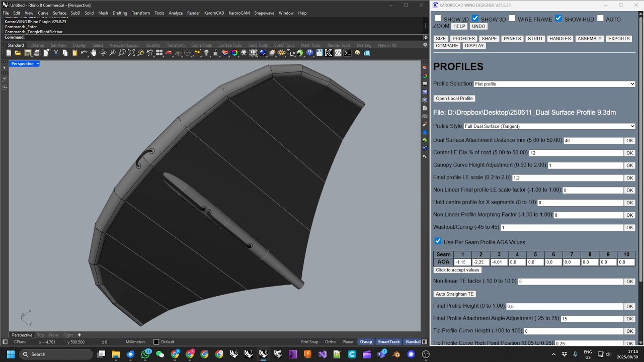This screenshot has width=644, height=362.
Task: Open the Layers icon in toolbar
Action: (225, 53)
